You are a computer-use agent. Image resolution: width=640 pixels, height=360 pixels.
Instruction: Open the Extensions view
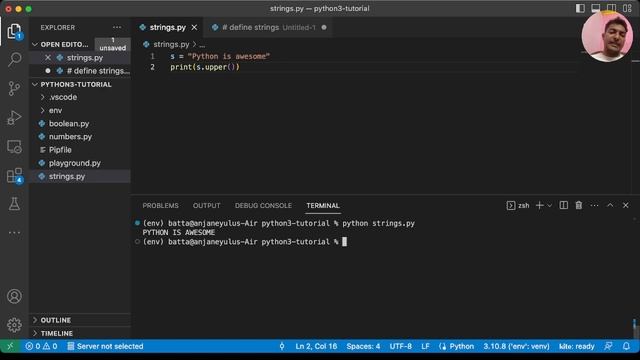(x=14, y=176)
